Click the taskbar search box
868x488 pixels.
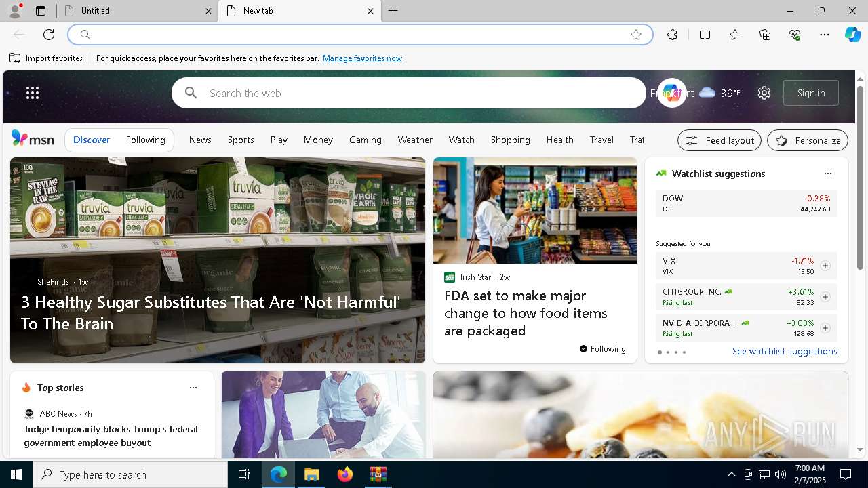point(130,474)
